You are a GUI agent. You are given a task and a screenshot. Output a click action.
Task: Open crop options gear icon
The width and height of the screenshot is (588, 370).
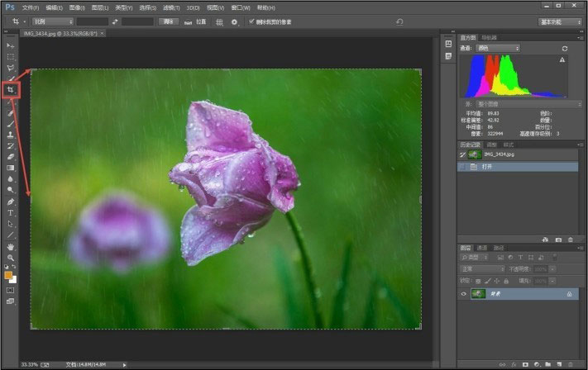[235, 21]
